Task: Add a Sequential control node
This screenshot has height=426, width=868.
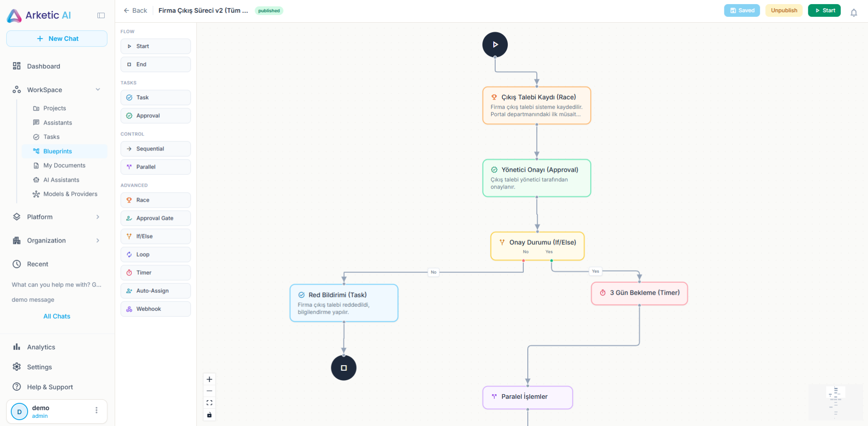Action: 155,149
